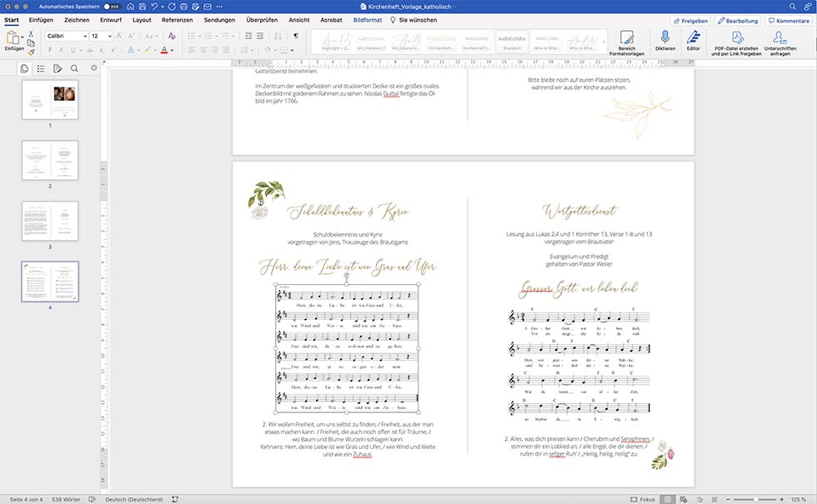The image size is (817, 504).
Task: Click the 538 Wörter word count
Action: (x=66, y=499)
